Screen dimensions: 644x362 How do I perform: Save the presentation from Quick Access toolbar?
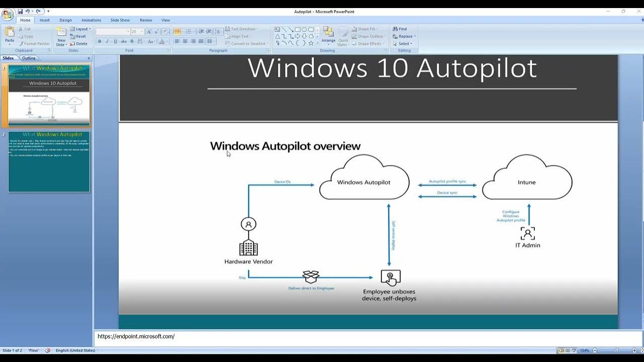pos(20,11)
